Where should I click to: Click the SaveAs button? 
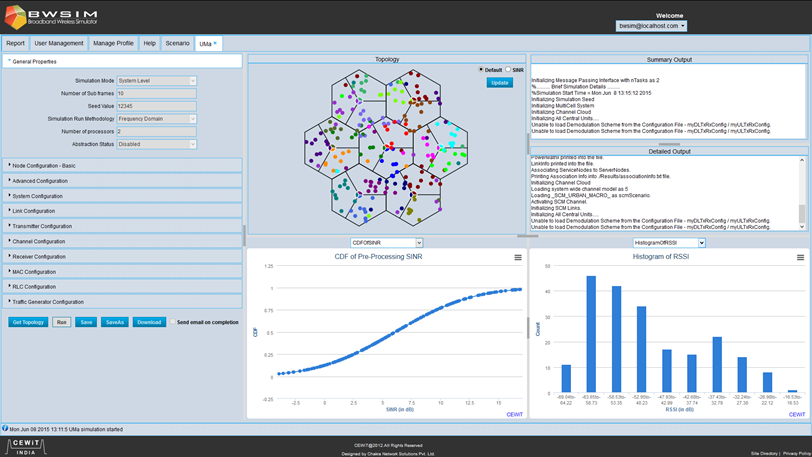(114, 322)
